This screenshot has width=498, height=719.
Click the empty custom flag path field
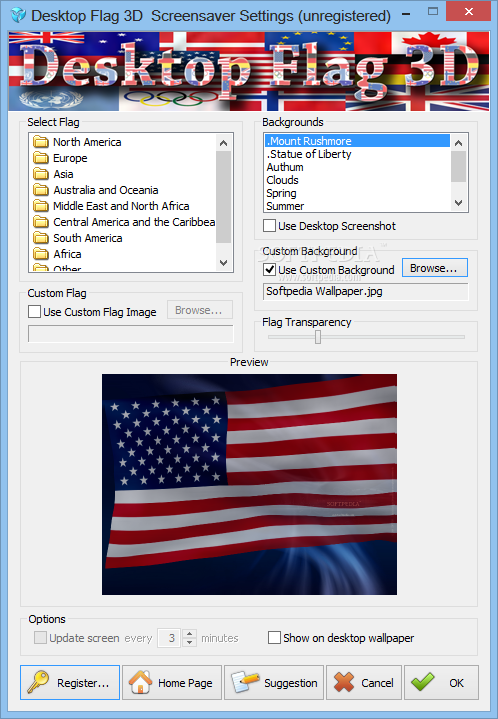pyautogui.click(x=131, y=333)
